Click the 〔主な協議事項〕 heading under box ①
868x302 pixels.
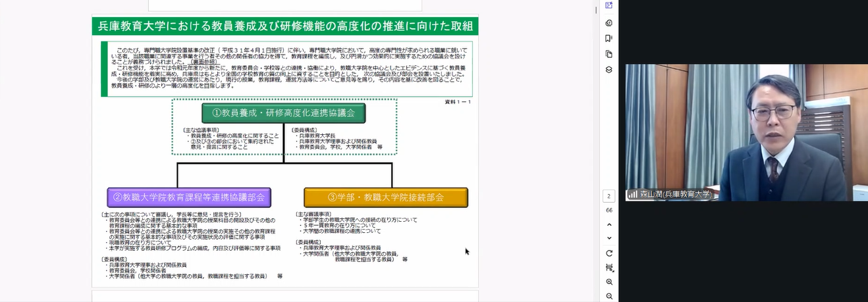click(x=201, y=130)
